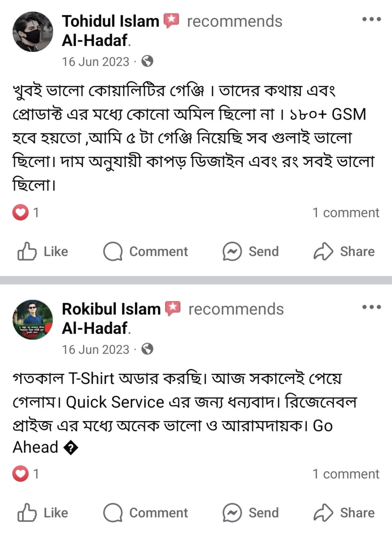Open Al-Hadaf page from Rokibul's post
Image resolution: width=392 pixels, height=535 pixels.
(x=95, y=328)
